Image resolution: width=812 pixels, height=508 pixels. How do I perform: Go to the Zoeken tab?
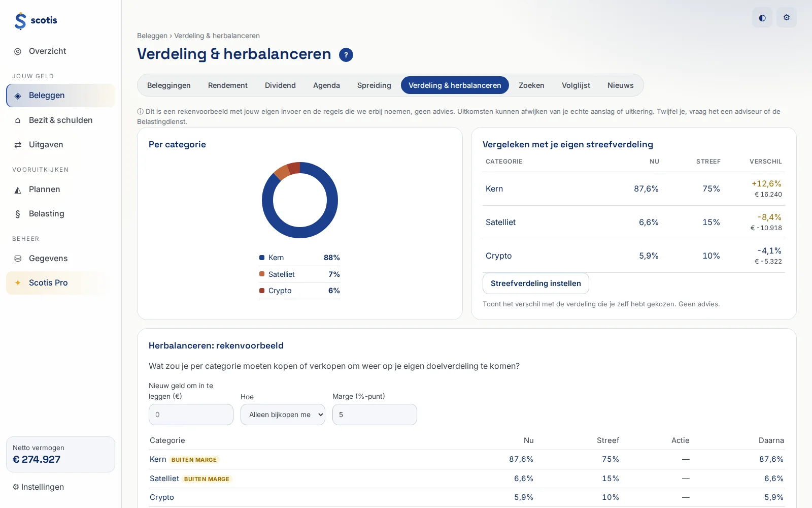(x=531, y=85)
